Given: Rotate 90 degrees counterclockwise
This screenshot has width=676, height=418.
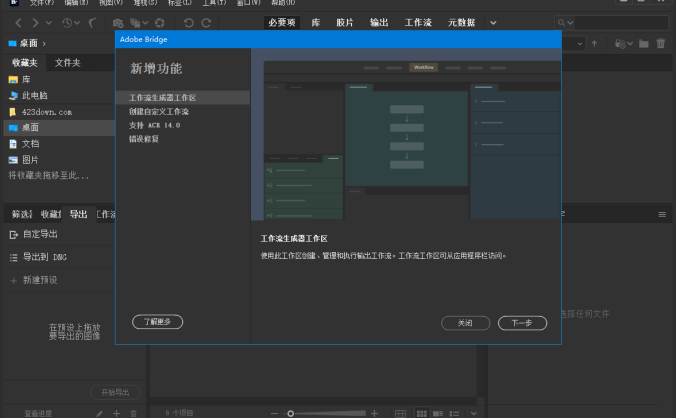Looking at the screenshot, I should 188,23.
